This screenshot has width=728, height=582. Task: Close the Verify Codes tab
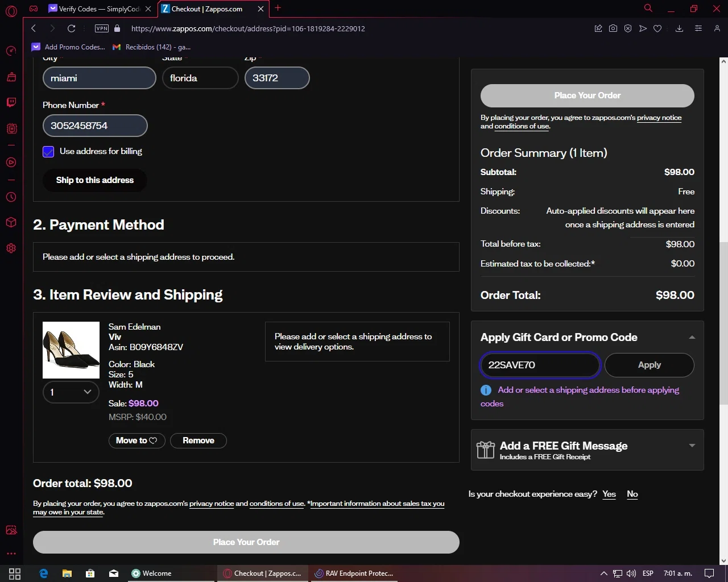(148, 9)
